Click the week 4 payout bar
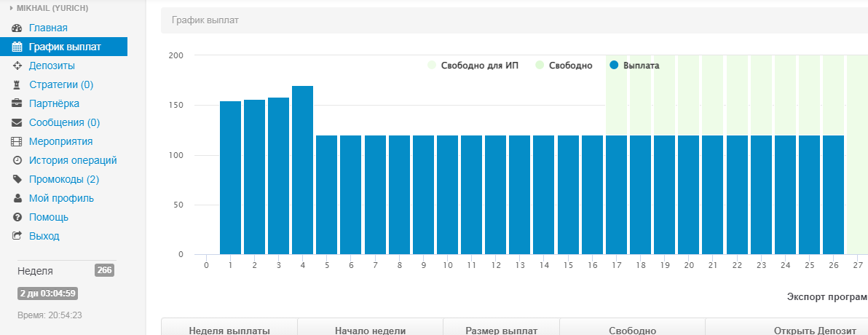Screen dimensions: 868x335 302,170
